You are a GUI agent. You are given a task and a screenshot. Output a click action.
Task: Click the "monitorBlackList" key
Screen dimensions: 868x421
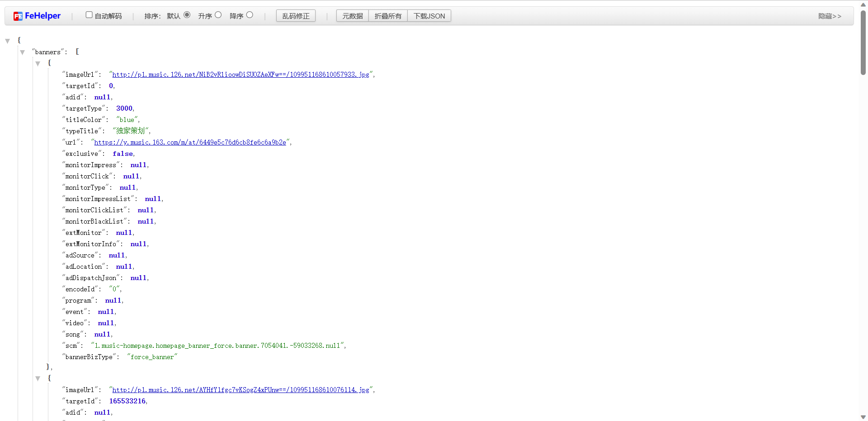[x=94, y=221]
